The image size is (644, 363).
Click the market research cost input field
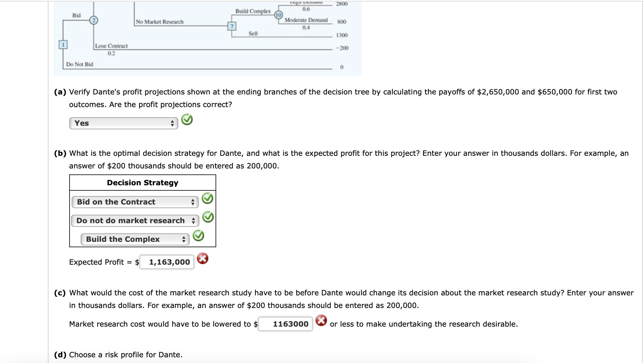click(285, 324)
